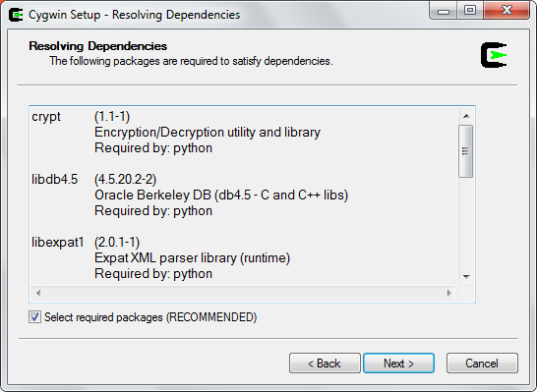Click the horizontal scroll right arrow
The width and height of the screenshot is (537, 392).
pos(449,293)
